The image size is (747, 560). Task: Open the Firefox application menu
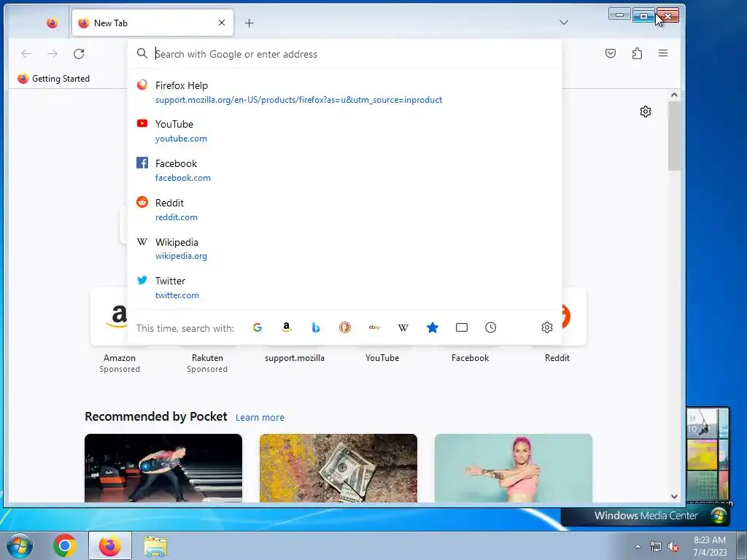pos(663,53)
